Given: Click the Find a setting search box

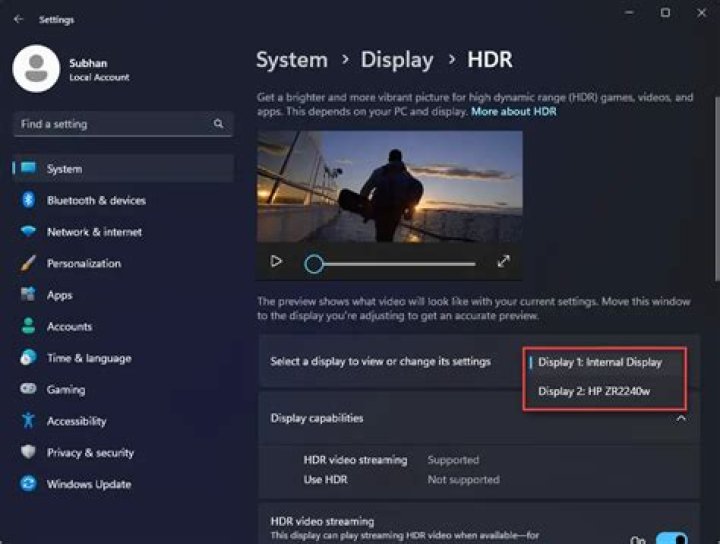Looking at the screenshot, I should 110,124.
